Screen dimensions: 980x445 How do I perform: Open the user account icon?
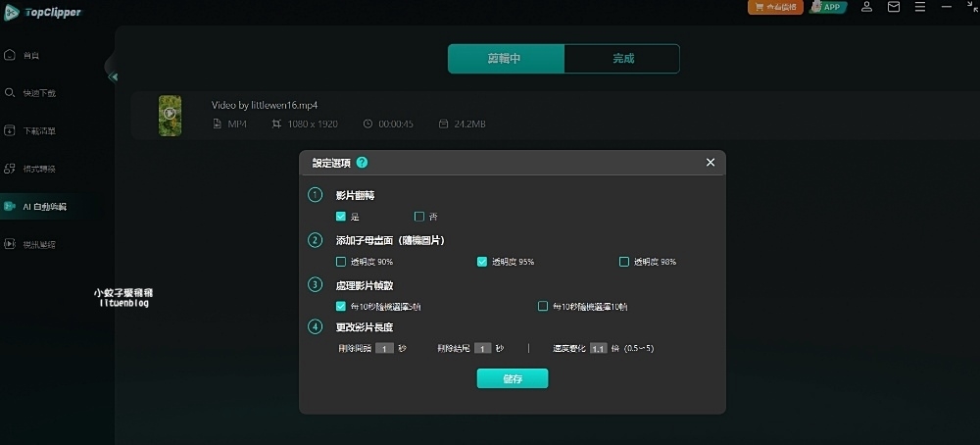[x=866, y=7]
